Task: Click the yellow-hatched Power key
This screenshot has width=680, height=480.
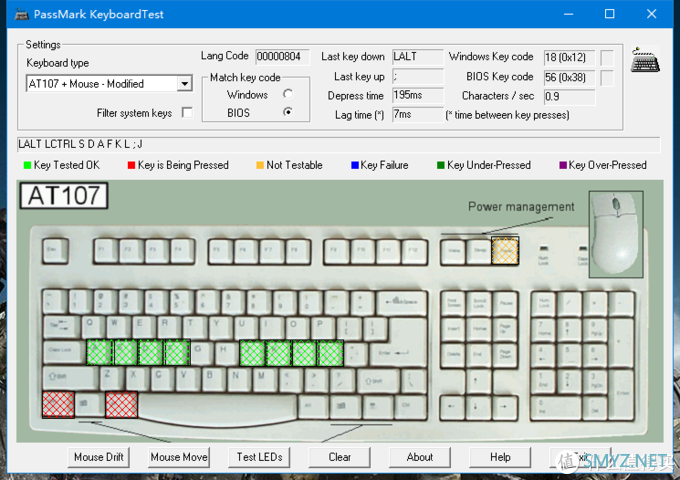Action: 505,251
